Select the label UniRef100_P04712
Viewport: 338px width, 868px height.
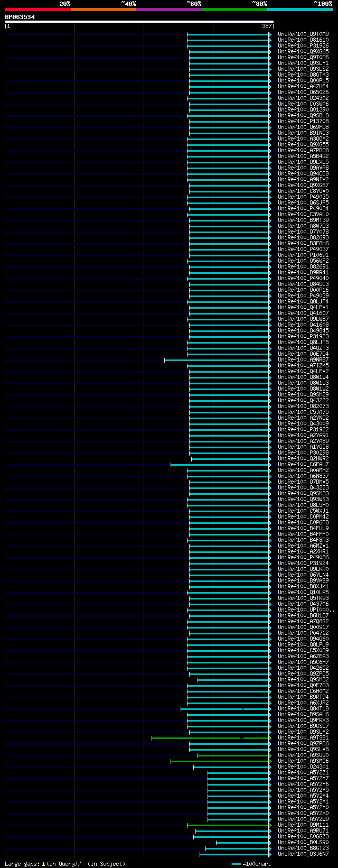(303, 633)
